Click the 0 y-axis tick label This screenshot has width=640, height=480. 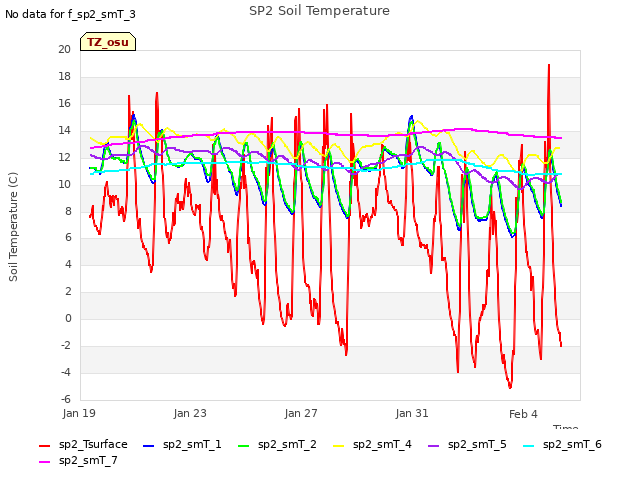[x=68, y=318]
